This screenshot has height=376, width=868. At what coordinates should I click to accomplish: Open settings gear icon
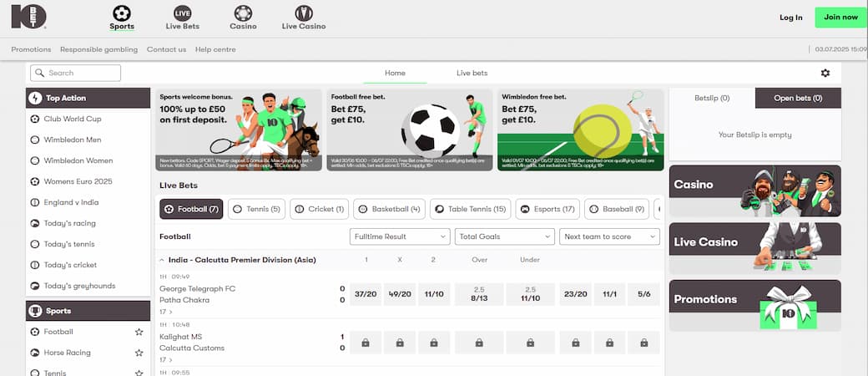(x=825, y=74)
